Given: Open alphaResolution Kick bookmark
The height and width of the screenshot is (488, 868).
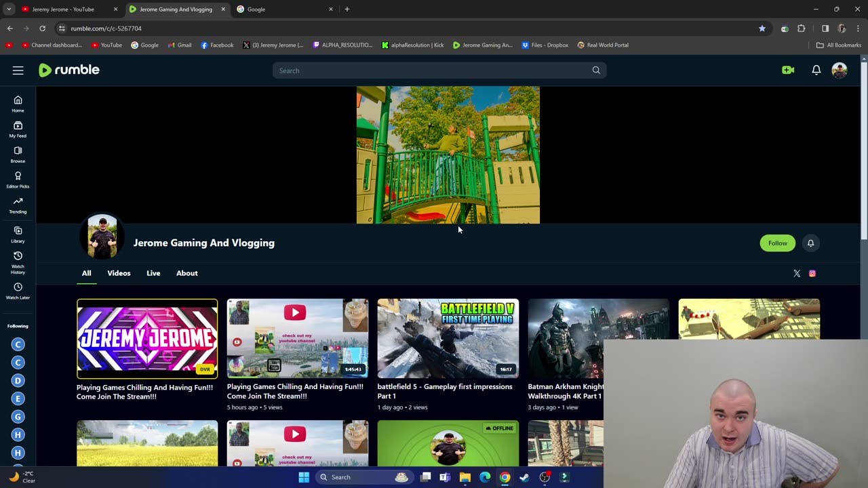Looking at the screenshot, I should [x=412, y=45].
